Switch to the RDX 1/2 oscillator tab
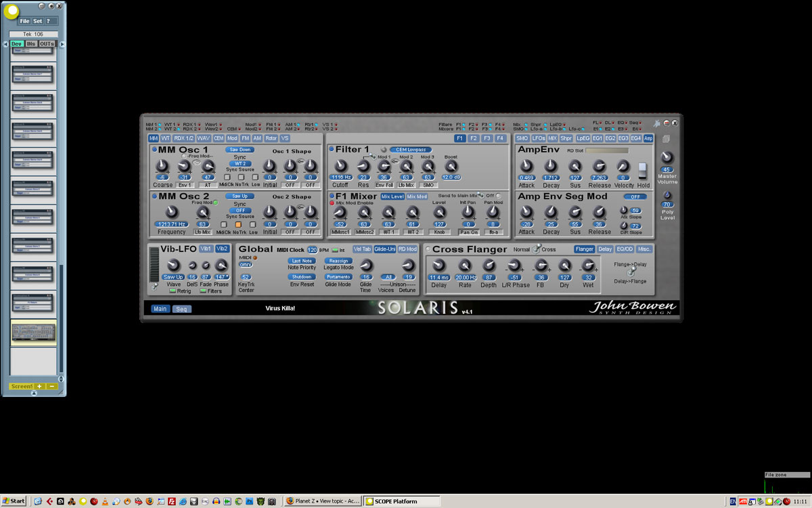Viewport: 812px width, 508px height. point(183,138)
